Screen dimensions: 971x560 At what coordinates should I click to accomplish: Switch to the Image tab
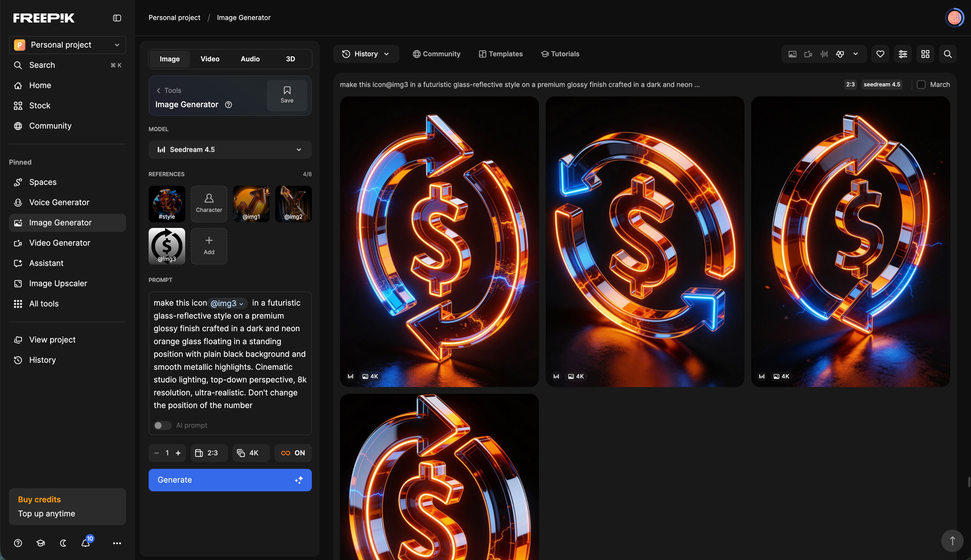click(x=170, y=59)
